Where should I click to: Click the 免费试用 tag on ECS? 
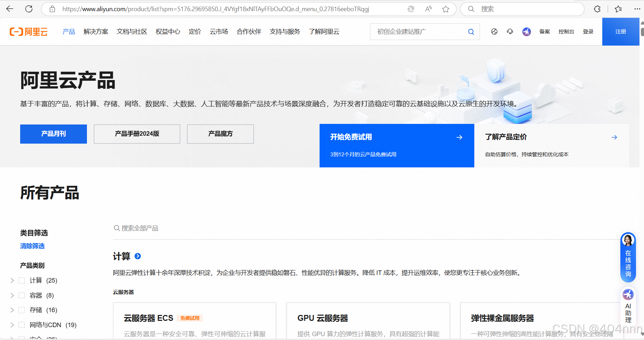click(x=190, y=318)
